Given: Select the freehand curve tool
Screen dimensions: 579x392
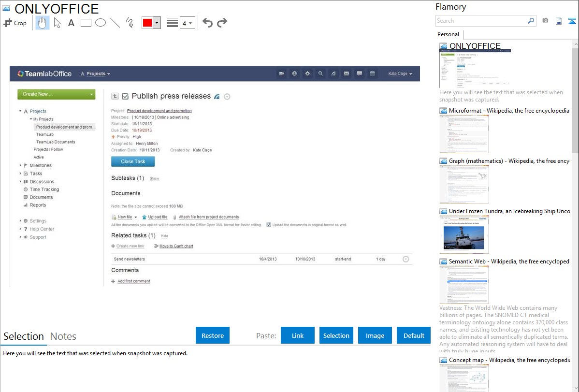Looking at the screenshot, I should pos(130,23).
